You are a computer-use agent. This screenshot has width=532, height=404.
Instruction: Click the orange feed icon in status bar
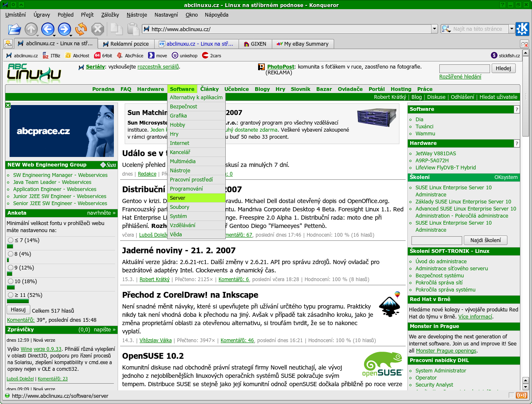[x=521, y=396]
